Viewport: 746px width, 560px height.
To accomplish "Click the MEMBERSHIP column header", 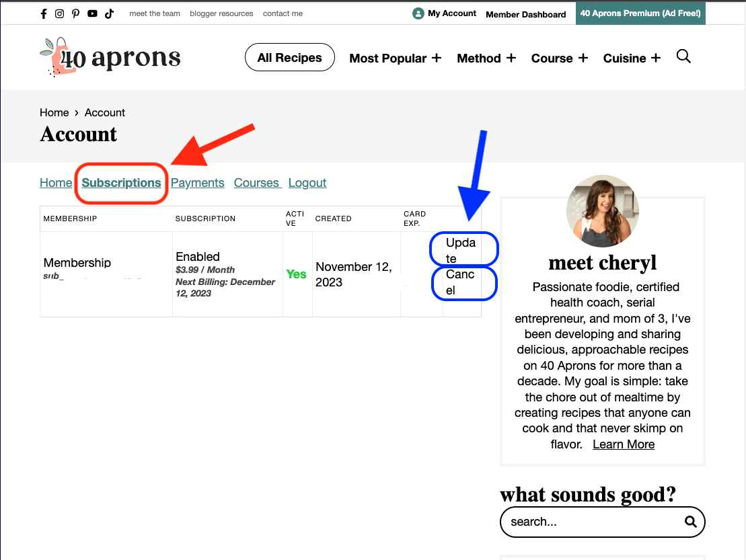I will click(70, 218).
